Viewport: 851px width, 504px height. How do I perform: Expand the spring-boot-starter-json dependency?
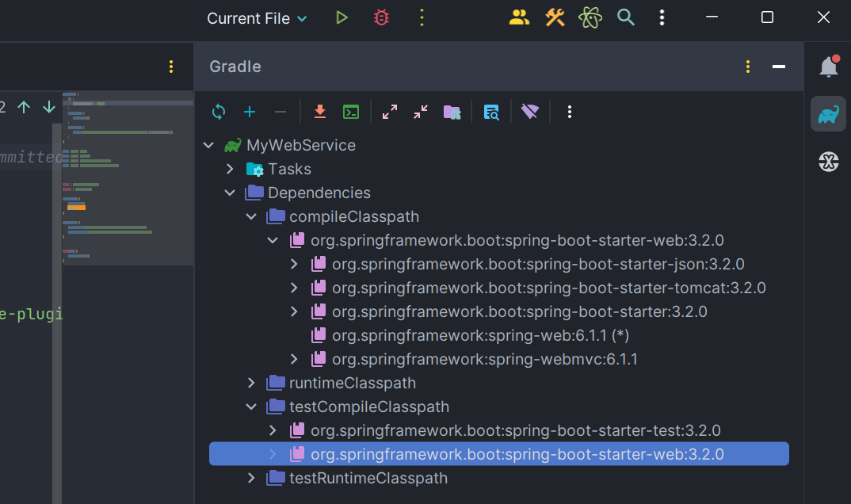[x=294, y=264]
